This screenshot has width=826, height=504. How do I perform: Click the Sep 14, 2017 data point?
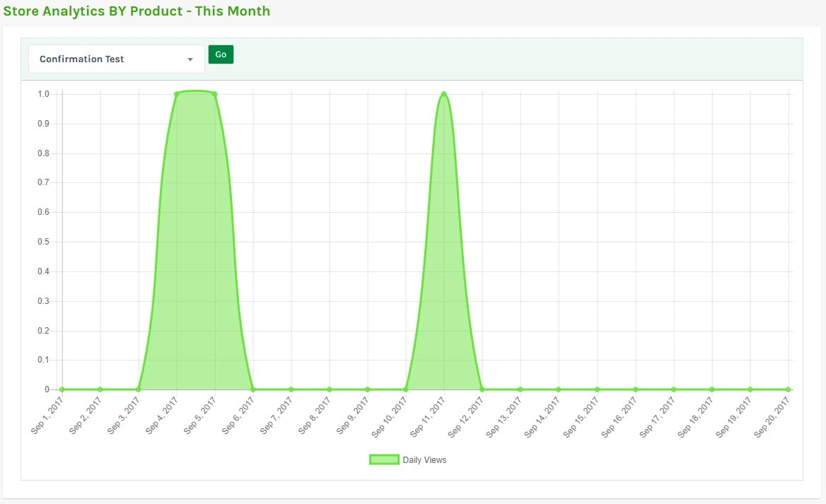pos(559,389)
